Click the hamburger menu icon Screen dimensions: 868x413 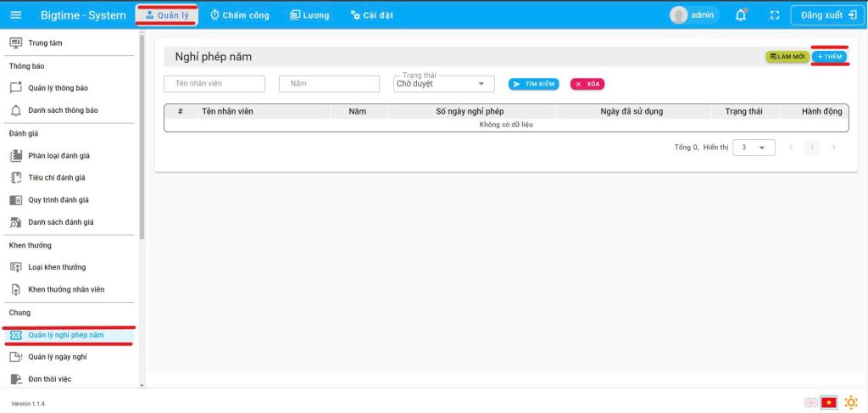[x=18, y=15]
